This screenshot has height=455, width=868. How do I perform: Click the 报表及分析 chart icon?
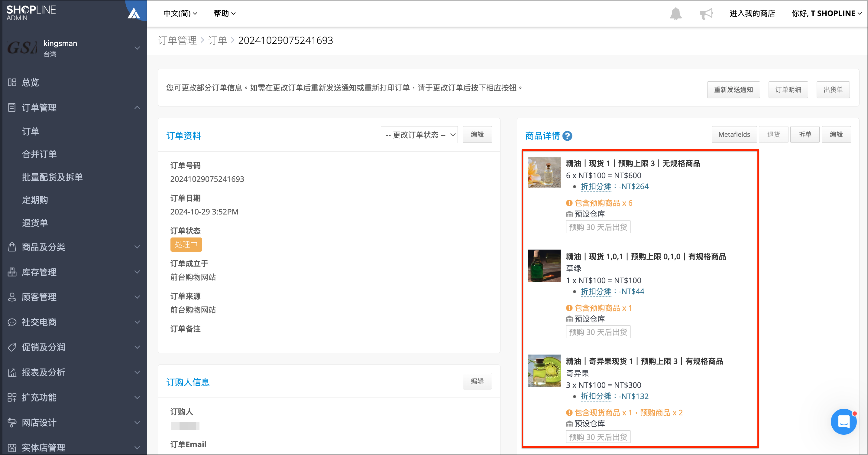click(x=12, y=372)
